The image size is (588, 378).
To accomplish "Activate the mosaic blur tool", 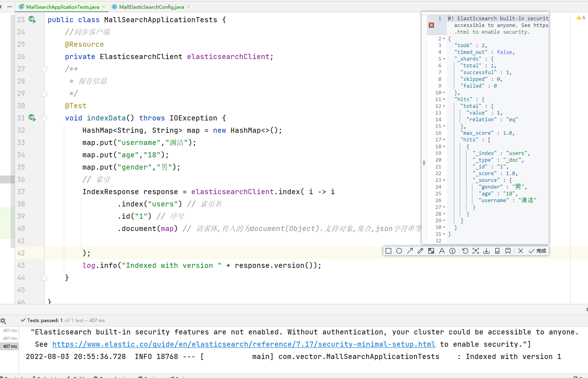I will [431, 251].
